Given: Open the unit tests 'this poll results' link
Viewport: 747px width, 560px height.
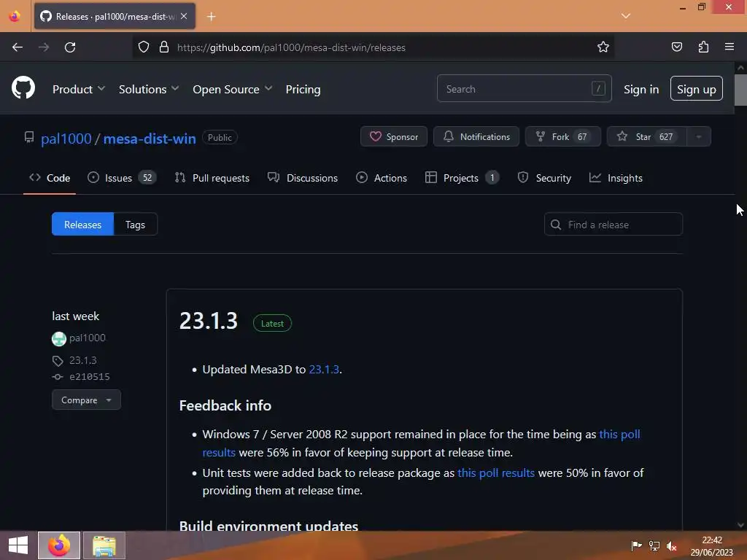Looking at the screenshot, I should point(496,472).
